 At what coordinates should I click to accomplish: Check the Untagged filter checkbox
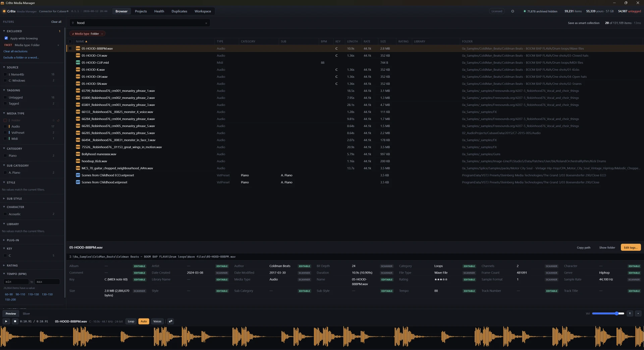tap(5, 98)
